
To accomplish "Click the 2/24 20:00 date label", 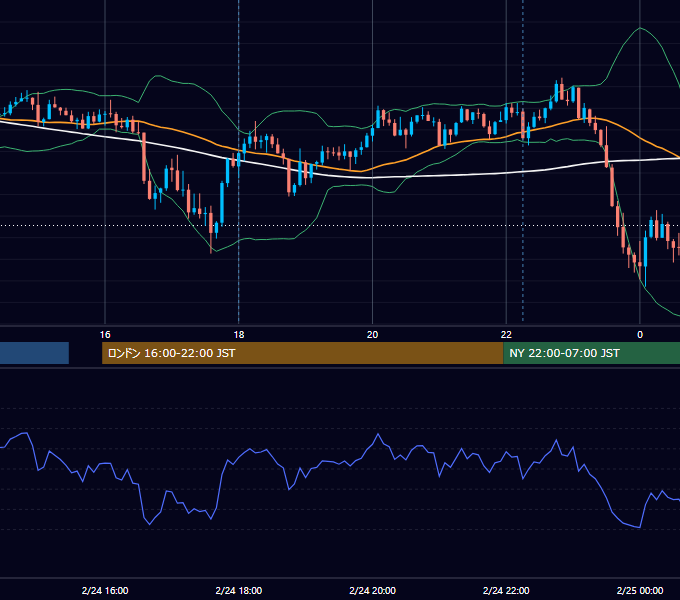I will pyautogui.click(x=373, y=590).
